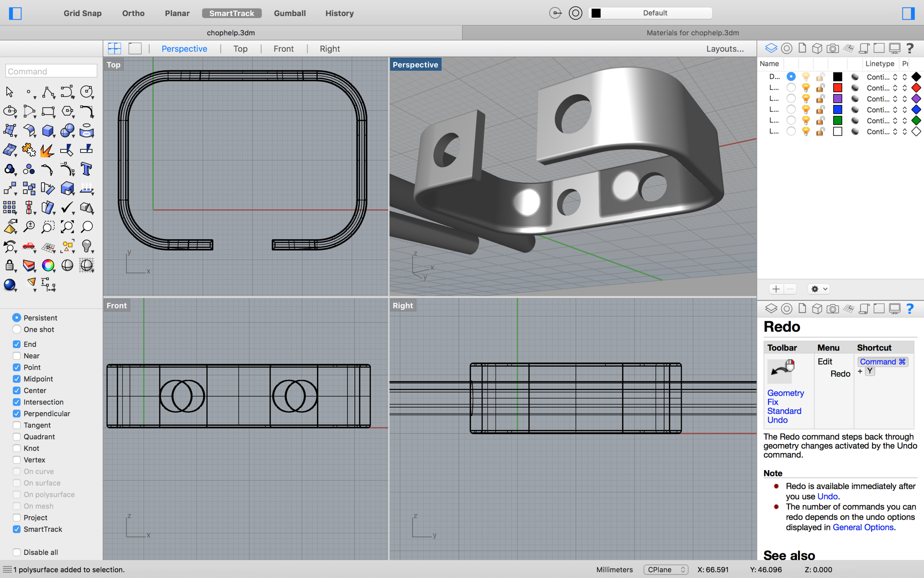This screenshot has height=578, width=924.
Task: Toggle the Gumball button
Action: click(289, 13)
